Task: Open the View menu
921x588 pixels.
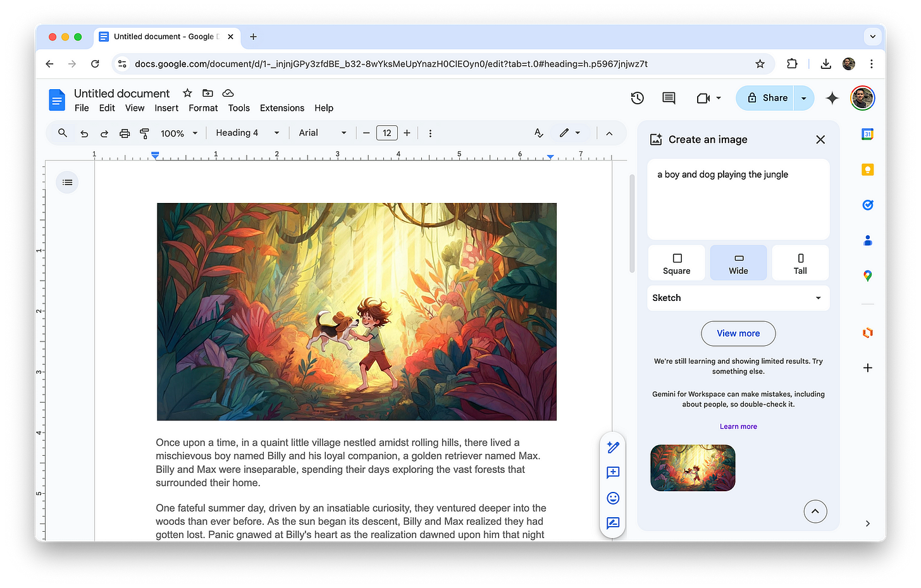Action: 135,108
